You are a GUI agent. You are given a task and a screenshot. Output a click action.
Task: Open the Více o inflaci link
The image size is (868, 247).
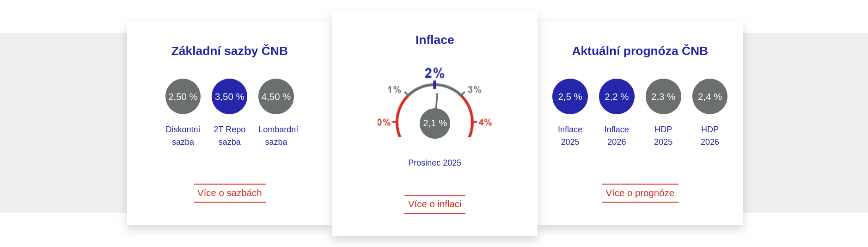435,204
